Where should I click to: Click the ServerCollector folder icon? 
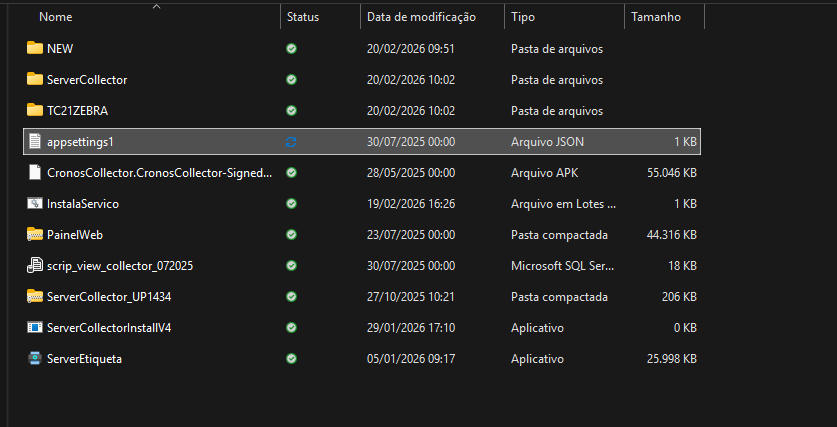[x=35, y=79]
